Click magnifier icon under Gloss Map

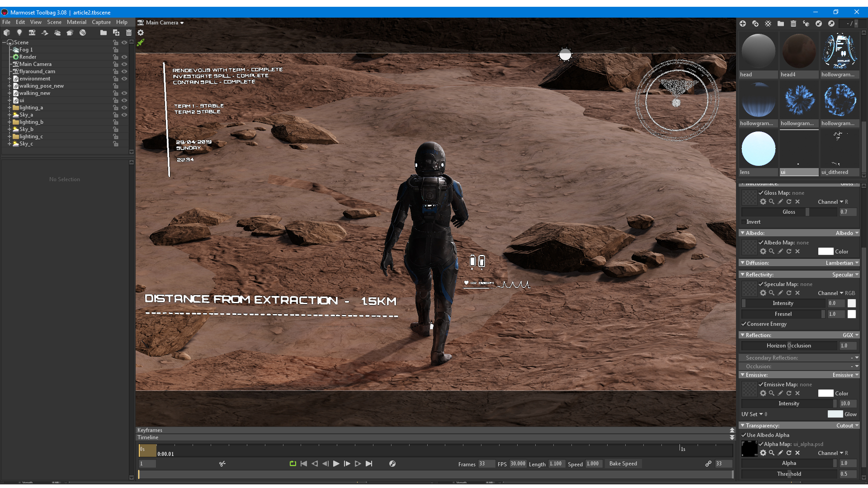click(772, 202)
